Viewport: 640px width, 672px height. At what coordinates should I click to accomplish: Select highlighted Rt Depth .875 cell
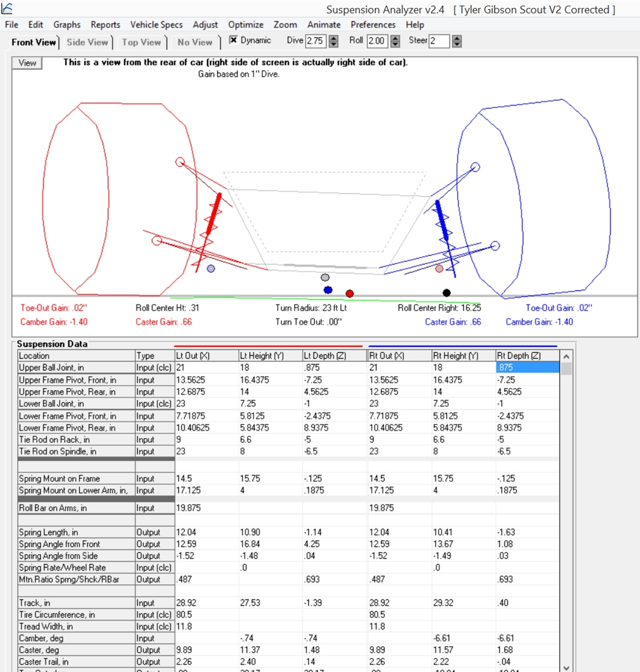[x=527, y=368]
